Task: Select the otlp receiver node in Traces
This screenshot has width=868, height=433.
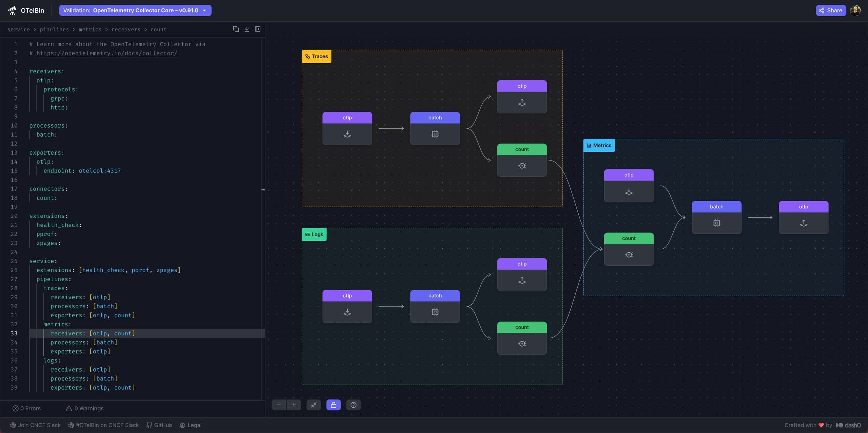Action: point(347,128)
